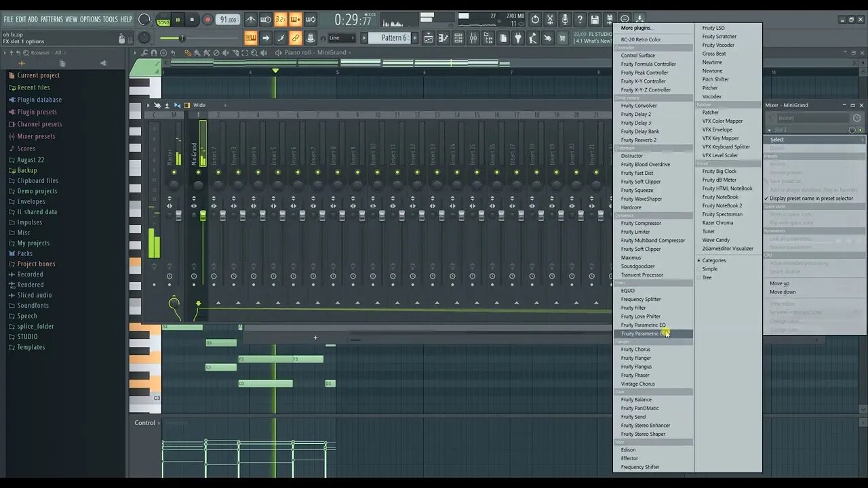The height and width of the screenshot is (488, 868).
Task: Open the undo history icon
Action: click(x=535, y=20)
